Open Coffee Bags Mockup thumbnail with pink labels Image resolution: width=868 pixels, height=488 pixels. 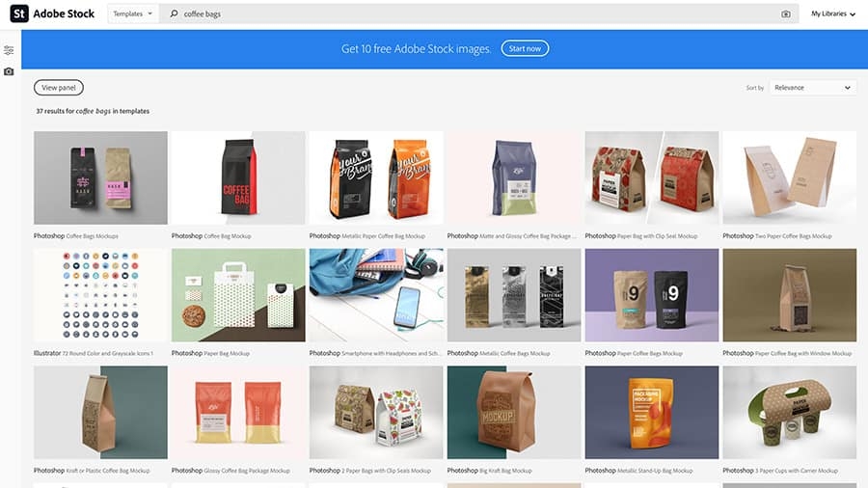(x=100, y=177)
